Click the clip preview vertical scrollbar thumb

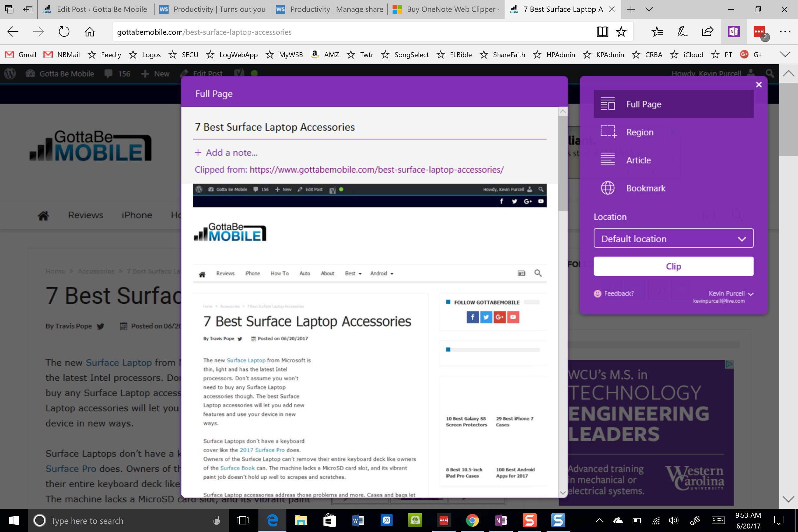[x=563, y=164]
